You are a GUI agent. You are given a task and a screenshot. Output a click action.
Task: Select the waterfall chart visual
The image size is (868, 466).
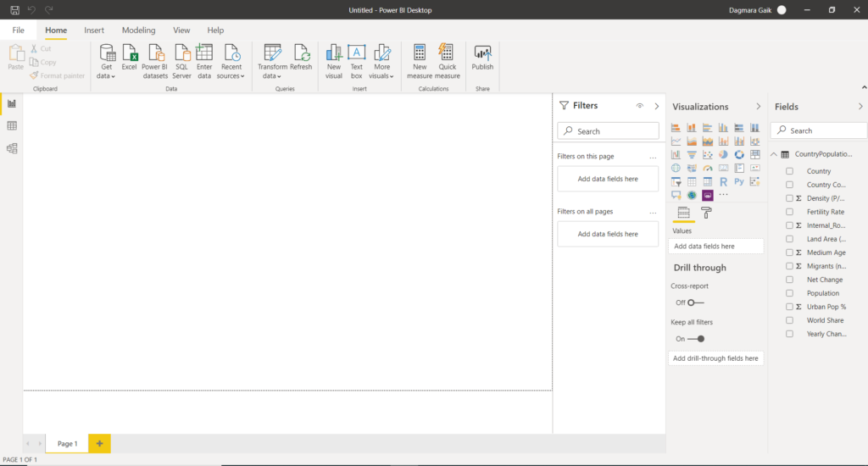tap(676, 154)
